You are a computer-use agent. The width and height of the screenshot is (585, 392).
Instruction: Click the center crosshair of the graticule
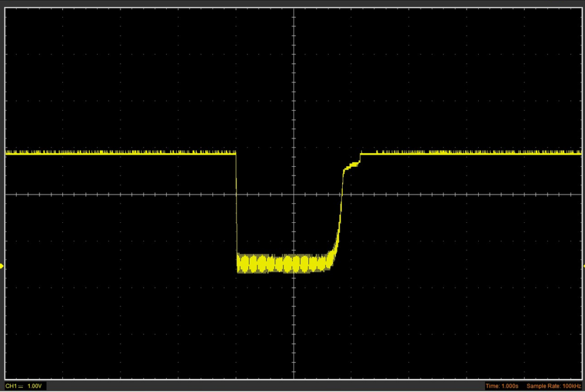(x=293, y=195)
